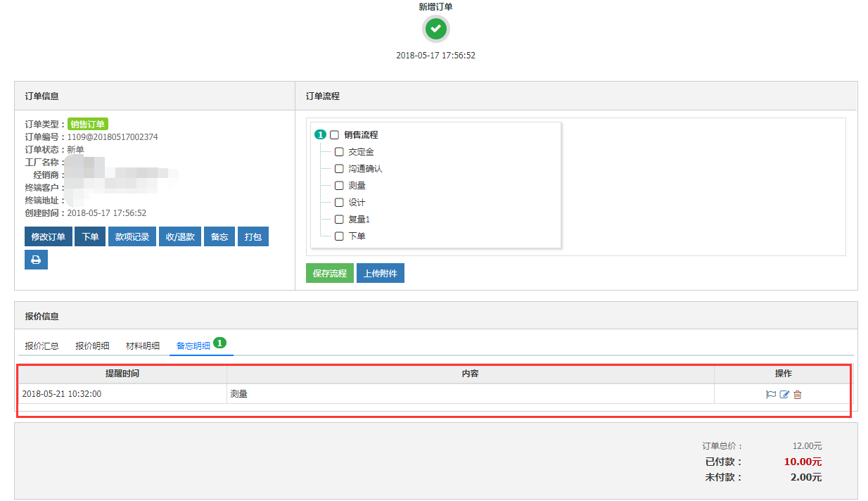Click the green badge beside 备忘明细 tab
This screenshot has height=501, width=868.
[219, 343]
